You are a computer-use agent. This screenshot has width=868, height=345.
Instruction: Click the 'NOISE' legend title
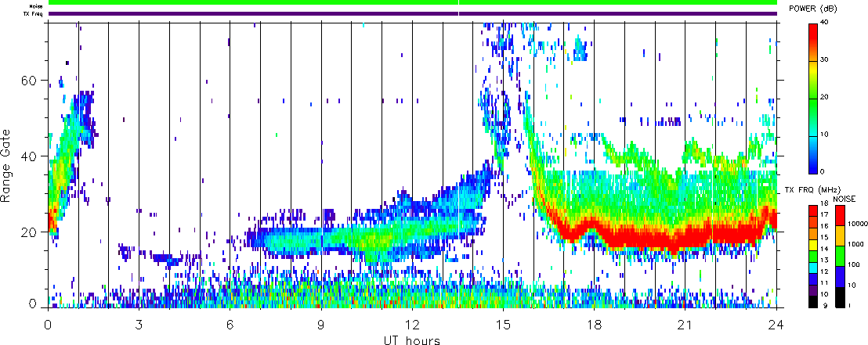coord(844,198)
